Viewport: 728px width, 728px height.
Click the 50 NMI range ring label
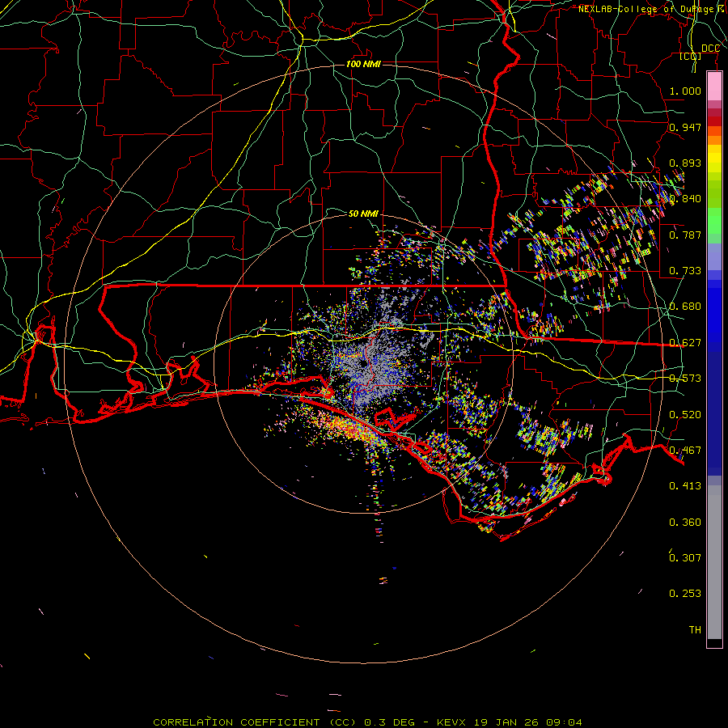363,214
